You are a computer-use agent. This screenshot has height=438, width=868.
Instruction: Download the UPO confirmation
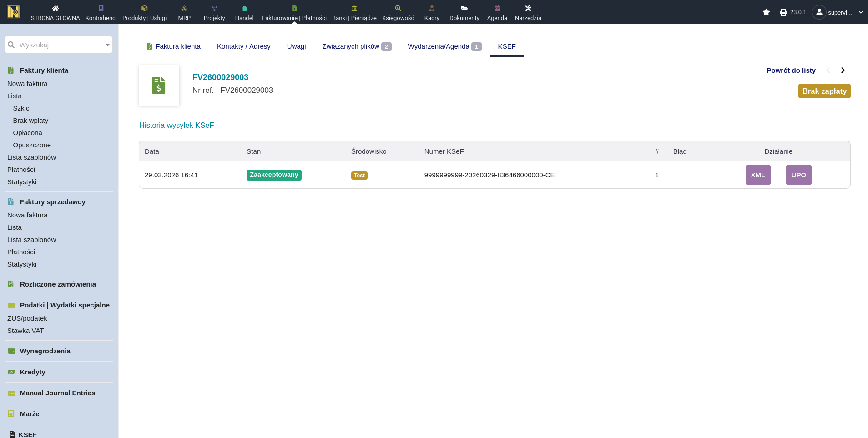(x=798, y=175)
